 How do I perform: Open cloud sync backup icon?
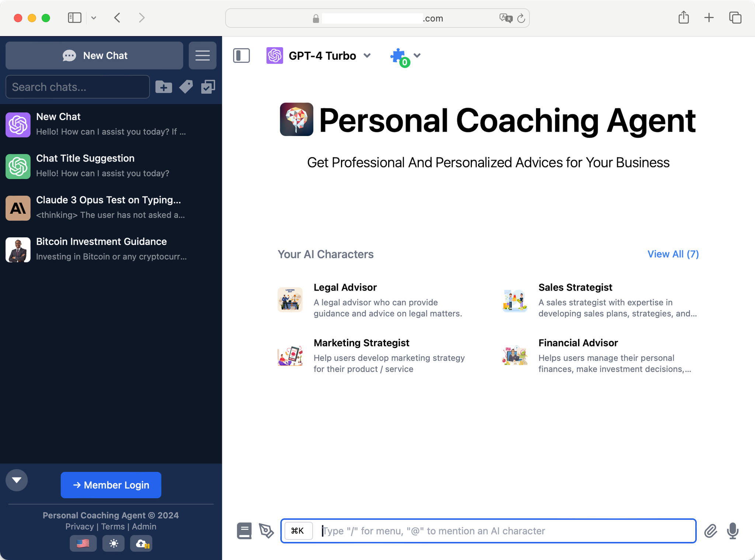pos(142,543)
